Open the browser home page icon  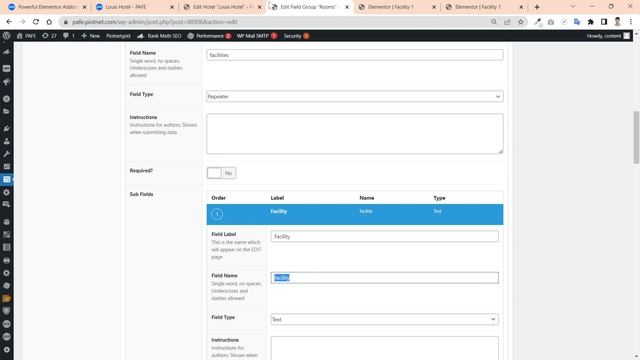click(x=49, y=22)
